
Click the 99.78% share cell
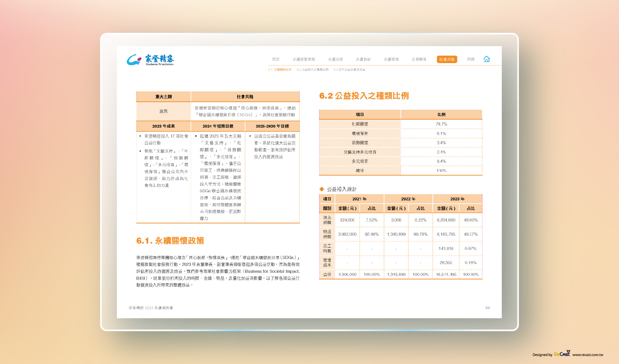coord(420,234)
